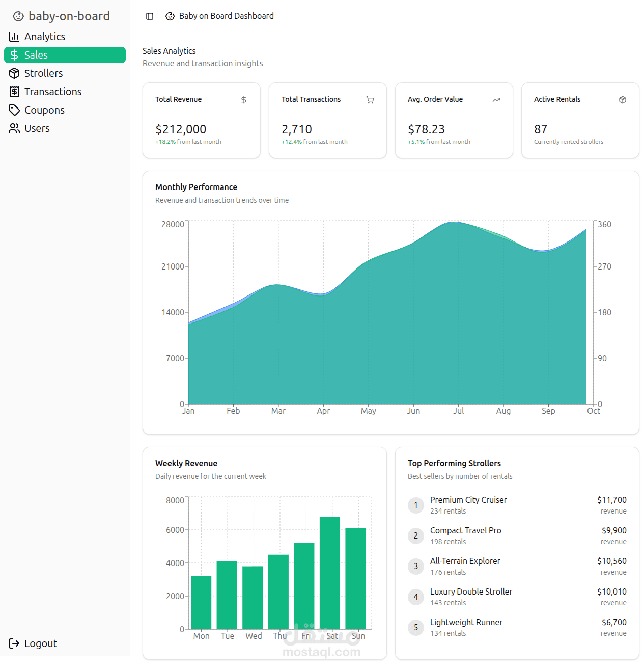The height and width of the screenshot is (672, 644).
Task: Click the Analytics bar chart icon
Action: [14, 37]
